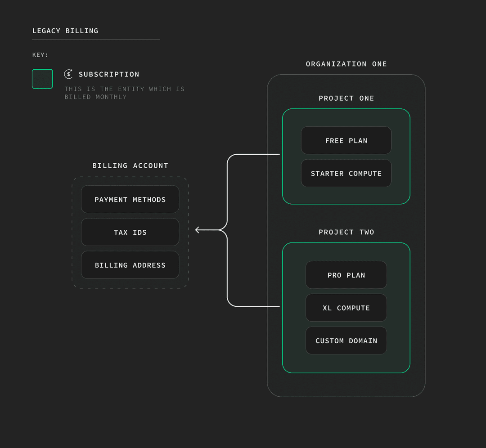Click the KEY: label
This screenshot has height=448, width=486.
[x=40, y=55]
